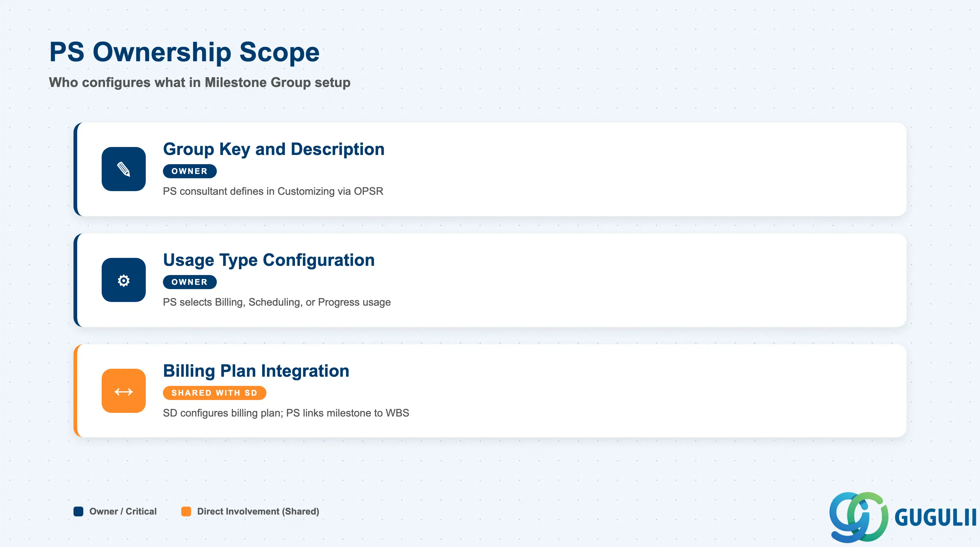Click "SD configures billing plan; PS links milestone to WBS"
This screenshot has width=980, height=547.
point(286,413)
